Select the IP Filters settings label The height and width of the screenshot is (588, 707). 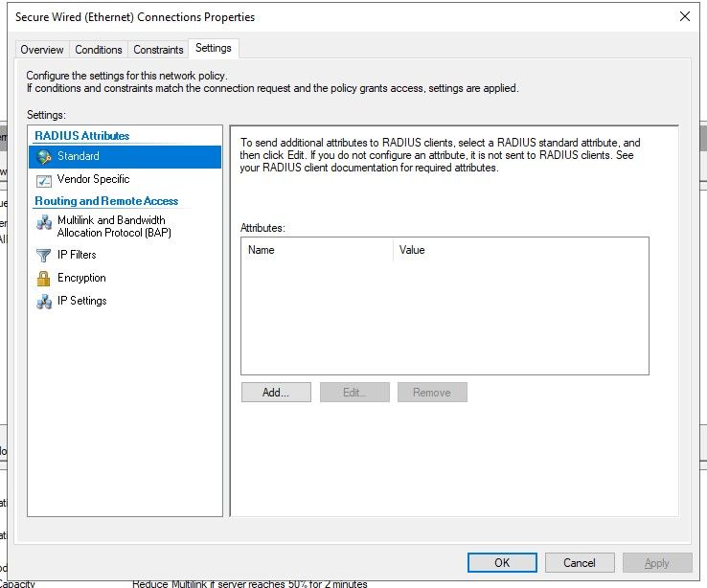pos(77,255)
